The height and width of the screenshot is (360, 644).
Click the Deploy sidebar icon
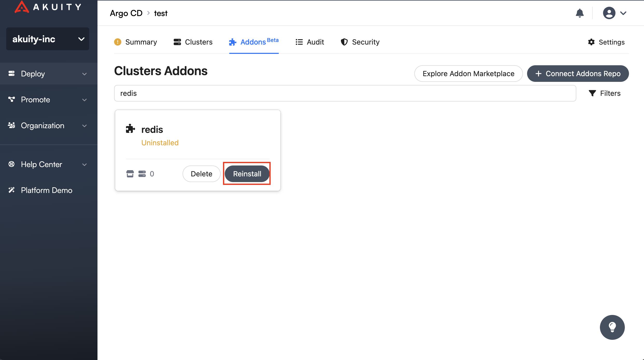click(x=11, y=74)
